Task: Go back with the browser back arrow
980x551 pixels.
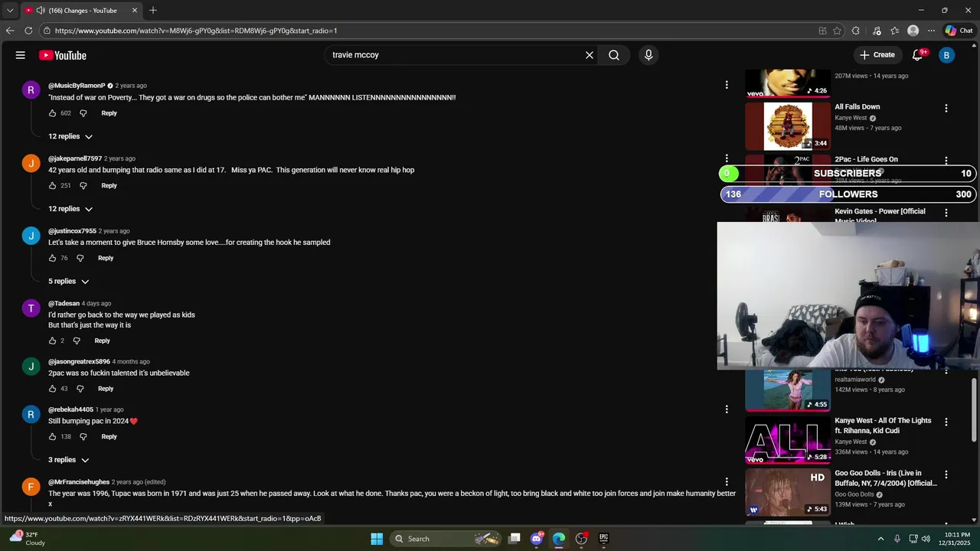Action: 10,31
